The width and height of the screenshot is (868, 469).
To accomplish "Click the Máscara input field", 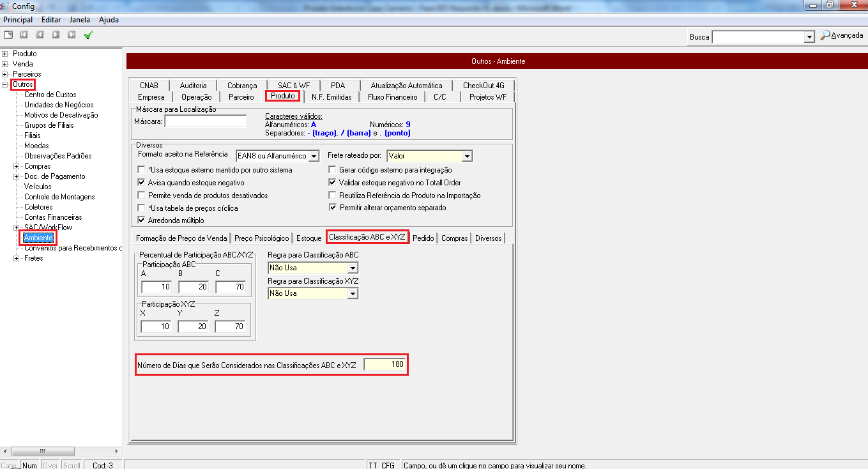I will 206,121.
